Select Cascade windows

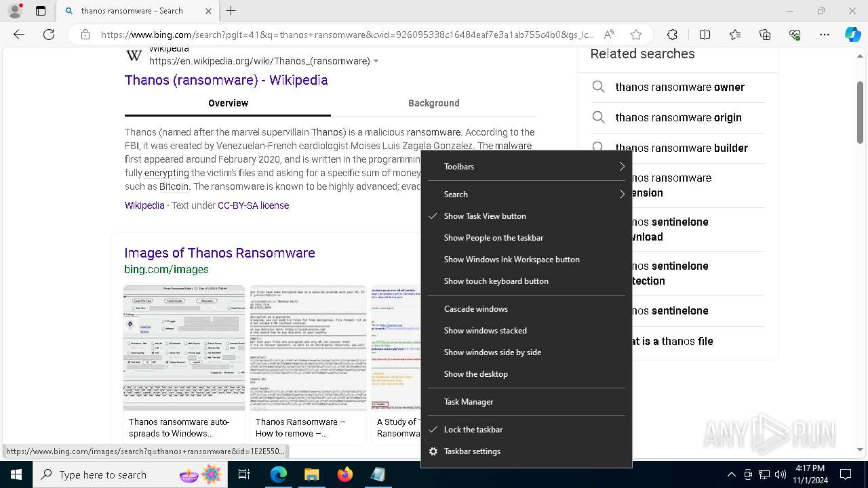(526, 309)
